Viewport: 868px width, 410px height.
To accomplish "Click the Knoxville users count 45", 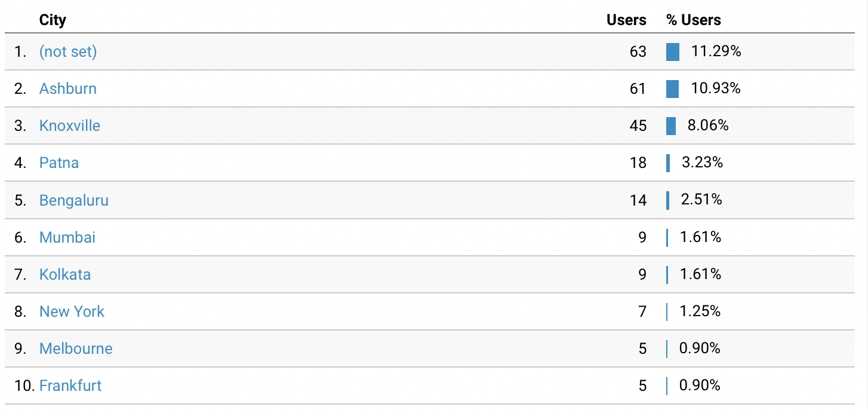I will click(638, 126).
